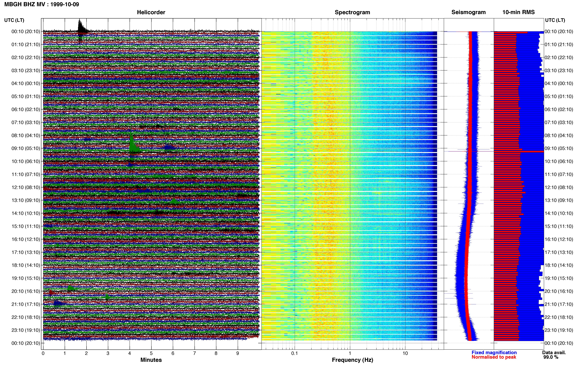This screenshot has height=368, width=588.
Task: Click the helicorder time label 02:10 (22:10)
Action: click(26, 57)
